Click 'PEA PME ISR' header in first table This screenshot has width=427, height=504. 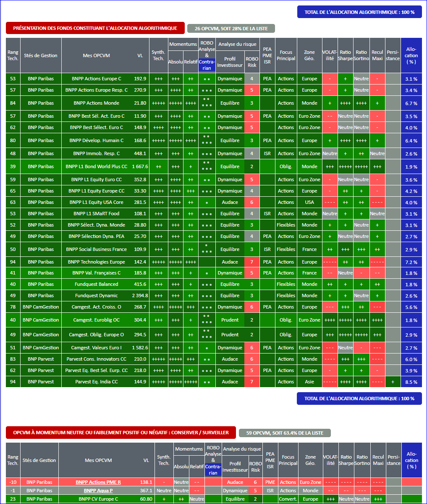click(267, 55)
